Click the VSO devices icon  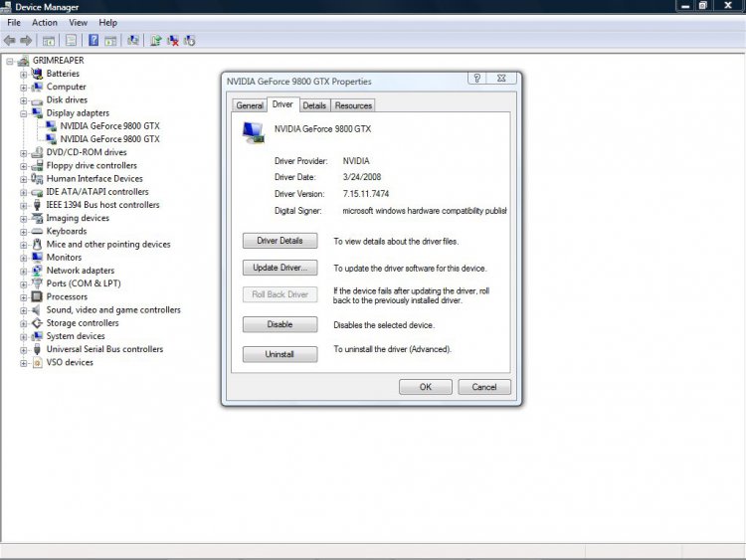coord(37,362)
